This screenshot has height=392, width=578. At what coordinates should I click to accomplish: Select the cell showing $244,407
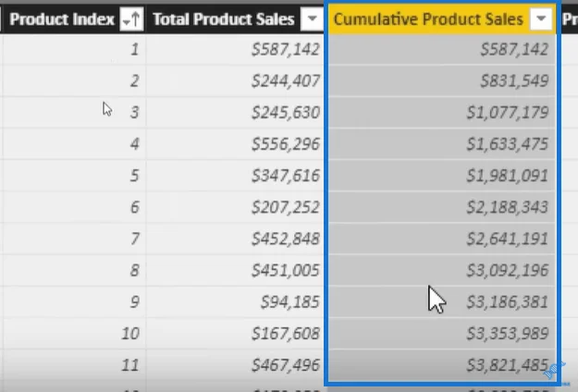click(x=235, y=80)
